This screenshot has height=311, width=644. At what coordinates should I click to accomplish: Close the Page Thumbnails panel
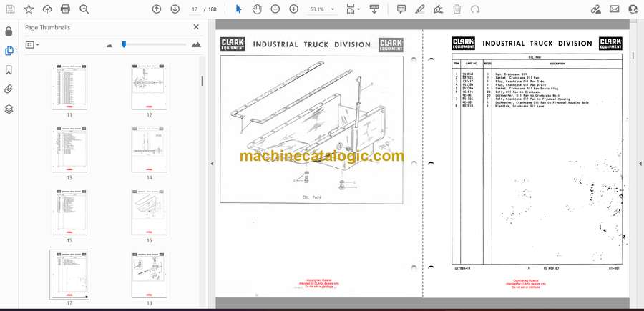tap(196, 27)
